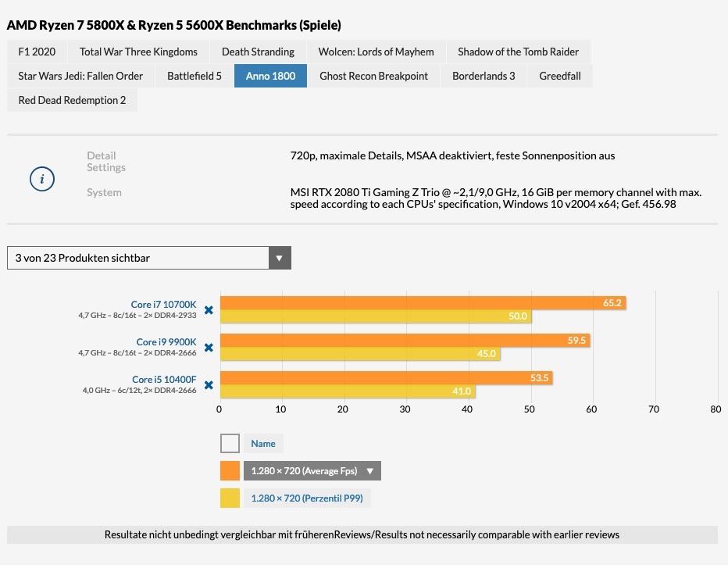The height and width of the screenshot is (568, 728).
Task: Select the active Anno 1800 tab
Action: 270,76
